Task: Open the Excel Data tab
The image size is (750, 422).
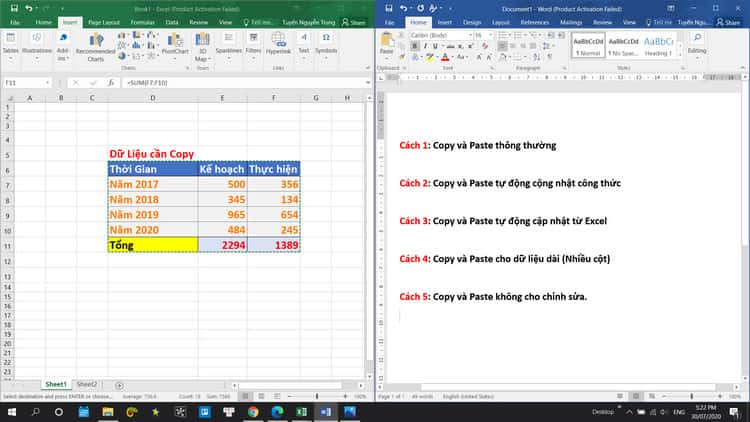Action: [172, 22]
